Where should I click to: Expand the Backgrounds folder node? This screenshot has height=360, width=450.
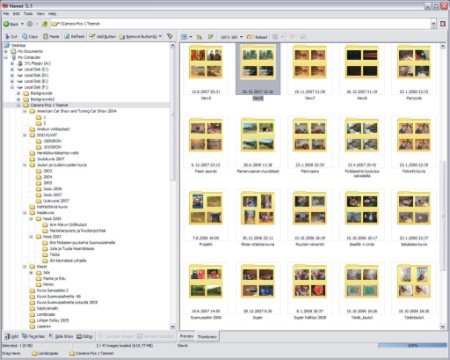(19, 93)
